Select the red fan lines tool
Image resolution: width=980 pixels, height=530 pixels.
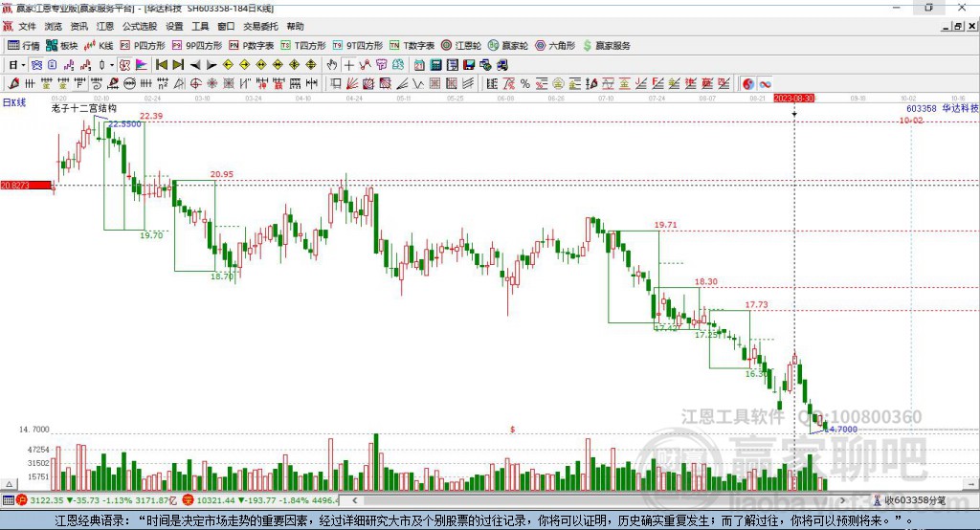pyautogui.click(x=352, y=84)
